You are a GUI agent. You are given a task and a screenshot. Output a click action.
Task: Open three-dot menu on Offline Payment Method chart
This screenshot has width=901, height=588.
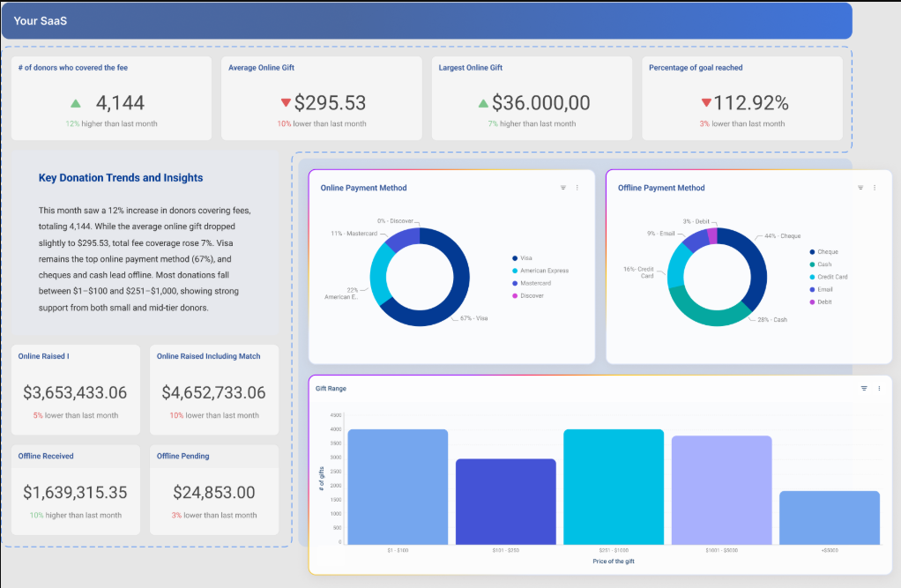coord(875,188)
